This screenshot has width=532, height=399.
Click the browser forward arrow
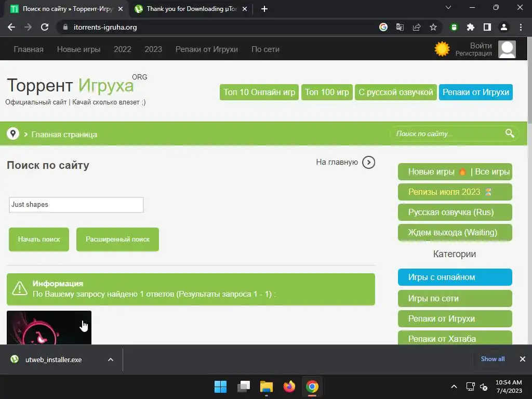pos(28,27)
